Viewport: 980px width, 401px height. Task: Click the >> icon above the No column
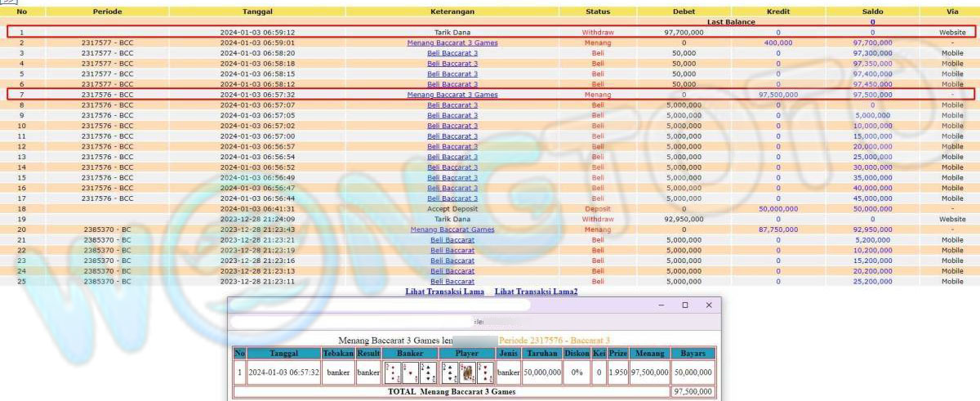[8, 2]
